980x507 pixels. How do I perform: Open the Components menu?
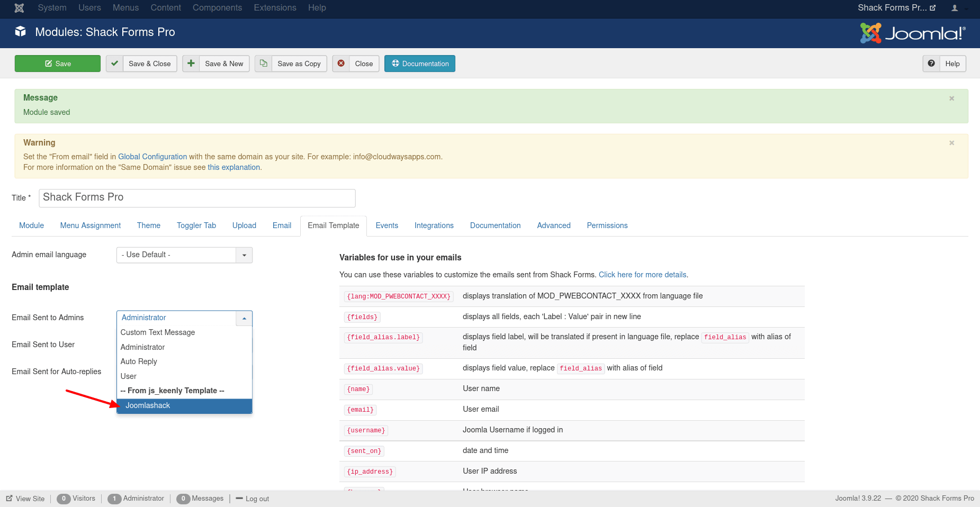click(217, 8)
